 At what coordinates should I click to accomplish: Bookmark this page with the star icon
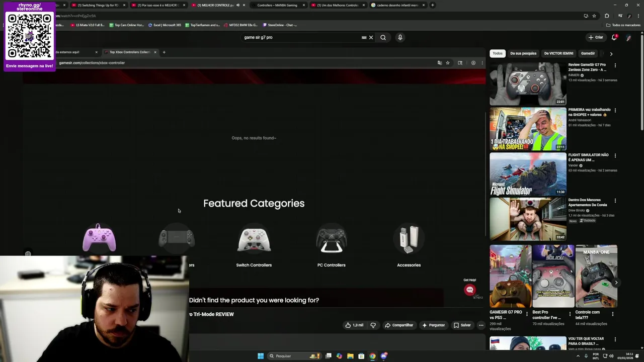click(x=594, y=16)
